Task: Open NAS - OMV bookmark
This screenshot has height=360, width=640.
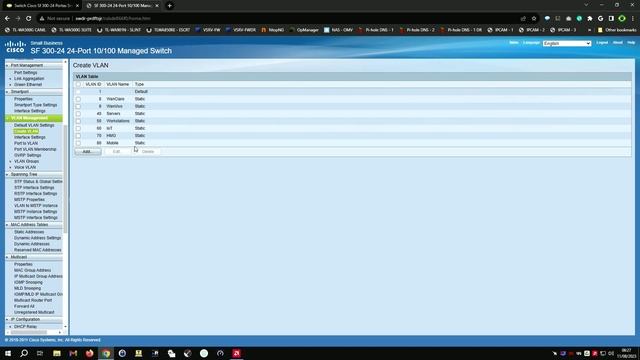Action: coord(338,30)
